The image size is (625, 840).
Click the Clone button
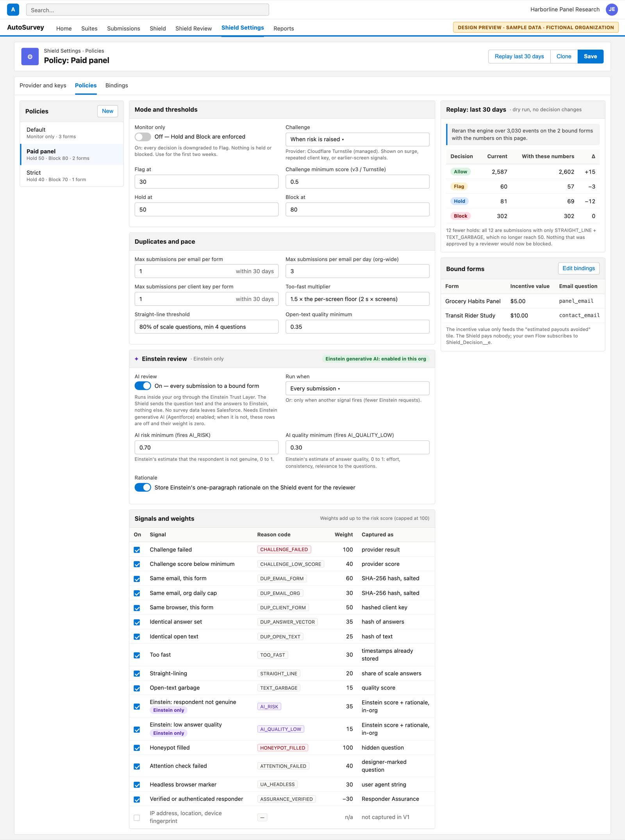click(x=564, y=56)
